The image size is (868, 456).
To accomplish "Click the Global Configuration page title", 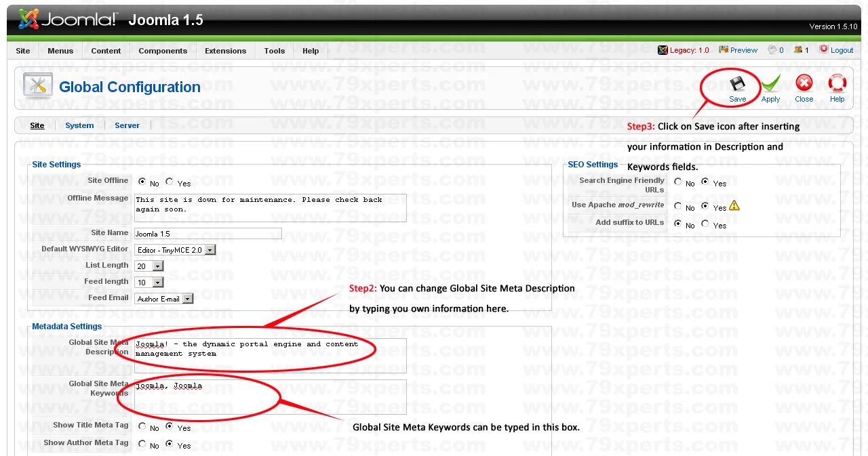I will coord(130,87).
